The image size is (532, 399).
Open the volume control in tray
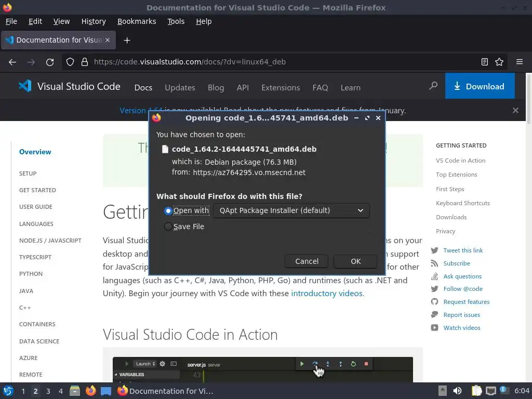pos(457,391)
